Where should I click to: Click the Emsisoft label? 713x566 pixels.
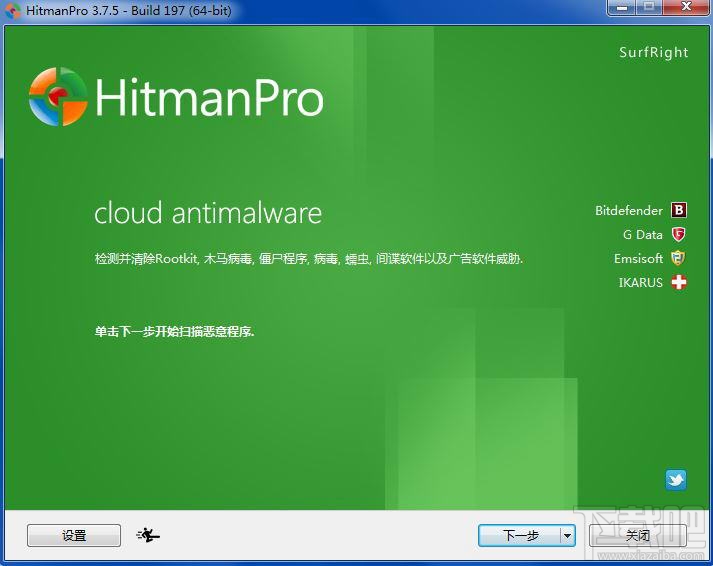[x=638, y=259]
